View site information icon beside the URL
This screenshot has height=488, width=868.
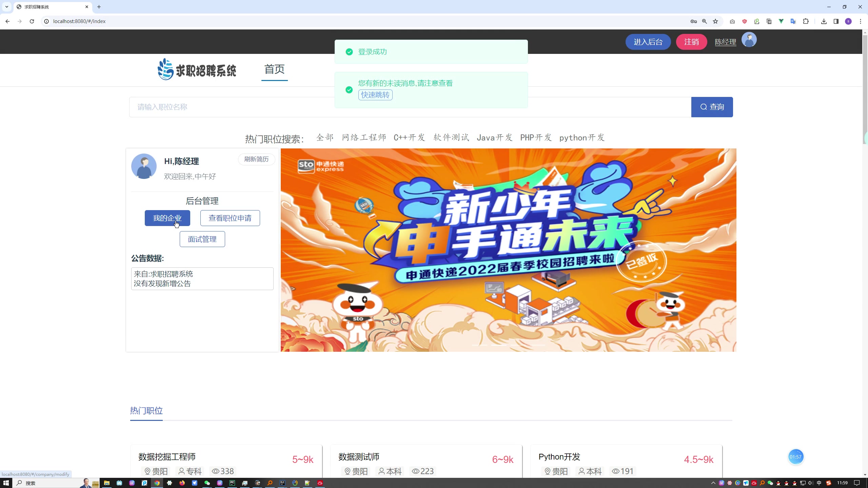tap(46, 21)
